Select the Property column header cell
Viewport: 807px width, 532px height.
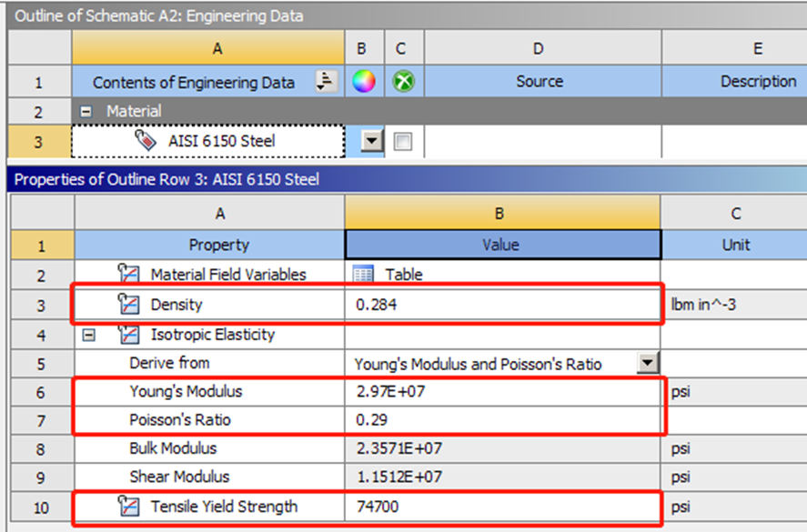point(209,245)
